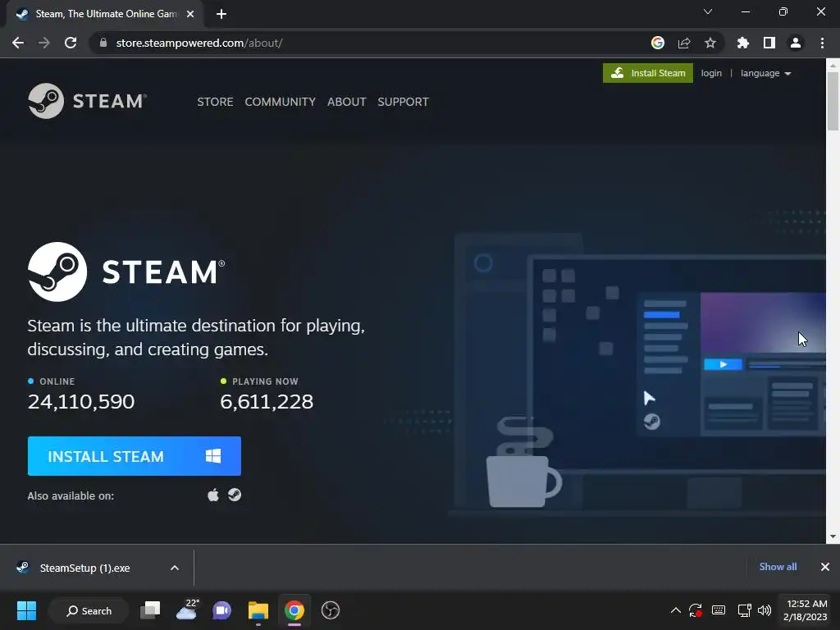
Task: Open OBS Studio from the taskbar
Action: [x=330, y=610]
